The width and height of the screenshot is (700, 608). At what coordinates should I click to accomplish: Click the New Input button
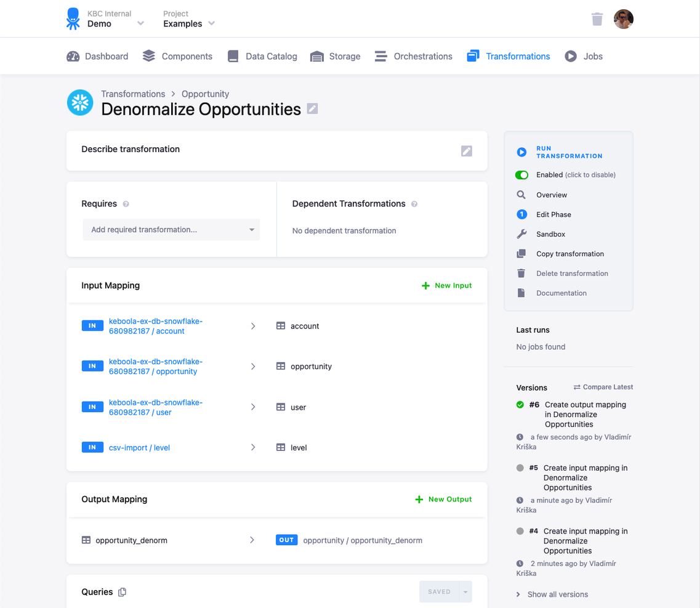[x=446, y=285]
